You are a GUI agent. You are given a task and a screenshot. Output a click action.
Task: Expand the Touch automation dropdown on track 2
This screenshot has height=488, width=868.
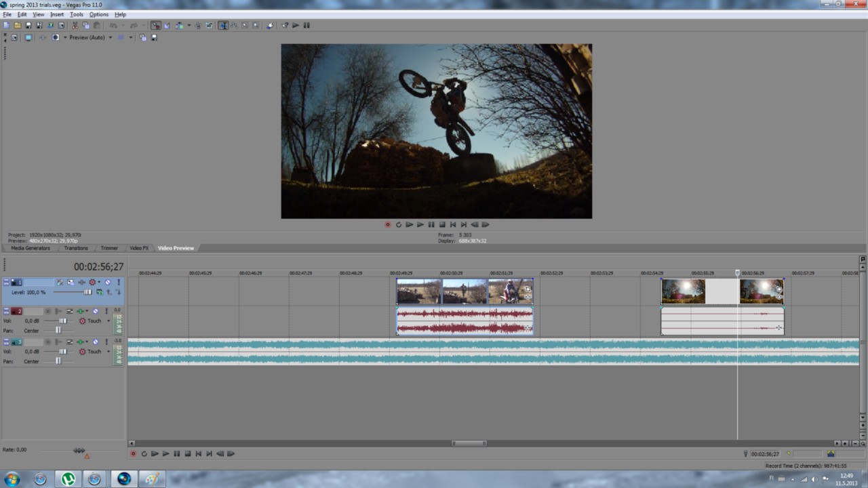pos(108,321)
